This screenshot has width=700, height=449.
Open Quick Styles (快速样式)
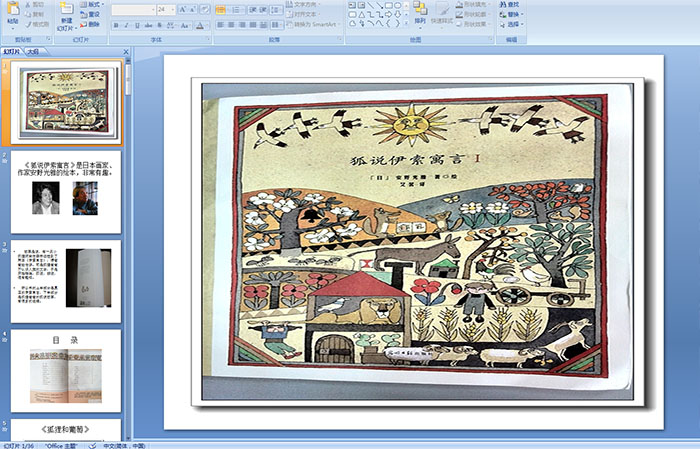tap(442, 13)
